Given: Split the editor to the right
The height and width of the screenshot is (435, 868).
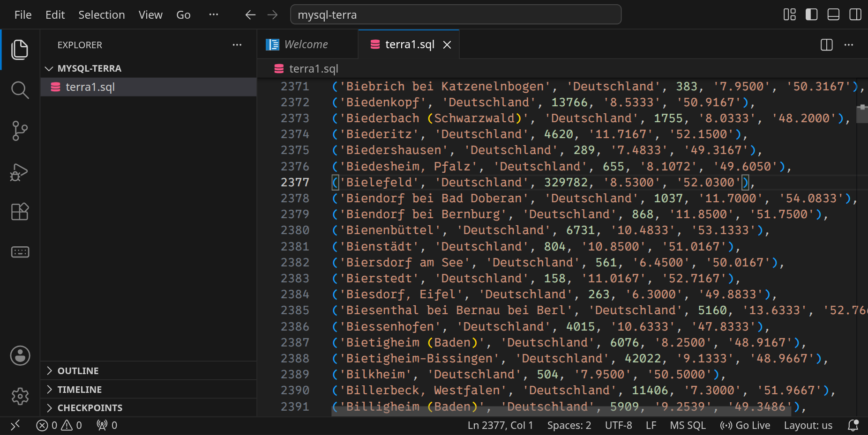Looking at the screenshot, I should tap(827, 45).
